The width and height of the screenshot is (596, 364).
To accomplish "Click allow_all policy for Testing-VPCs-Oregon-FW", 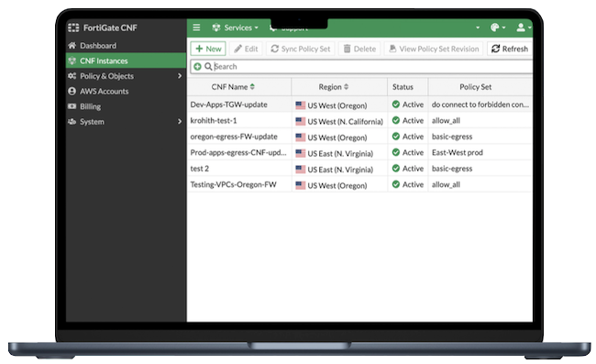I will (x=446, y=184).
